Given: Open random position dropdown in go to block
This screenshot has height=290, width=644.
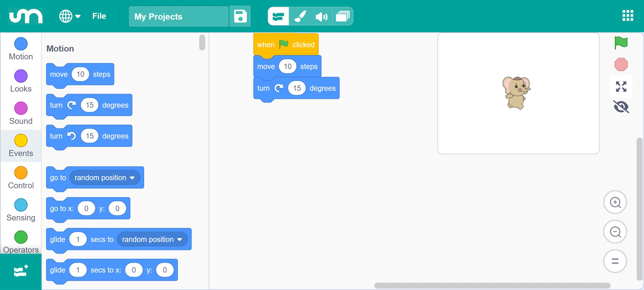Looking at the screenshot, I should [105, 178].
